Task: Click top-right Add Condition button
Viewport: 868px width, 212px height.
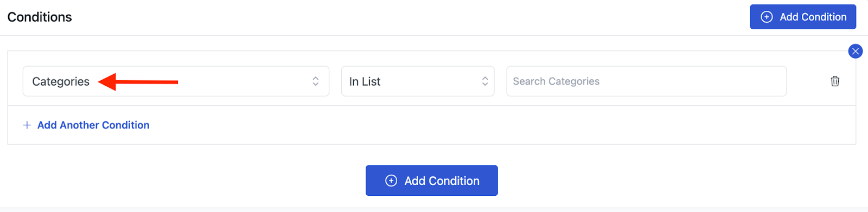Action: click(803, 17)
